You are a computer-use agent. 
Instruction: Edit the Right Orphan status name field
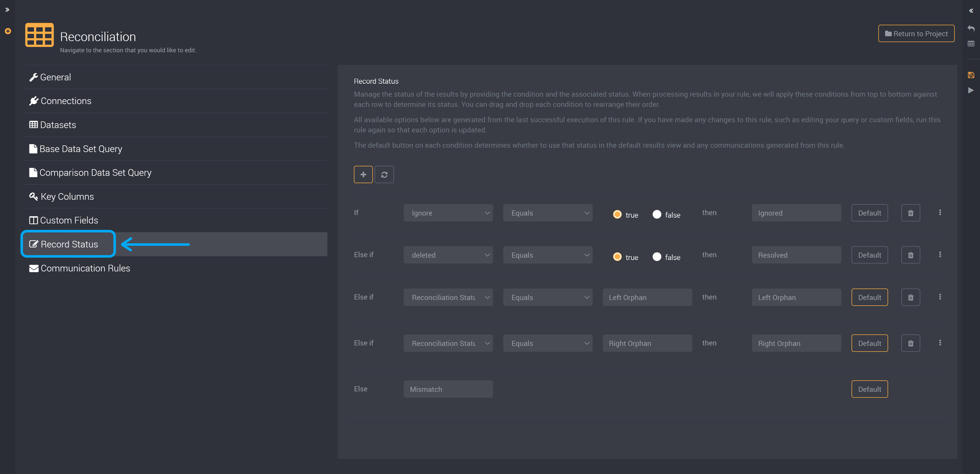click(796, 343)
